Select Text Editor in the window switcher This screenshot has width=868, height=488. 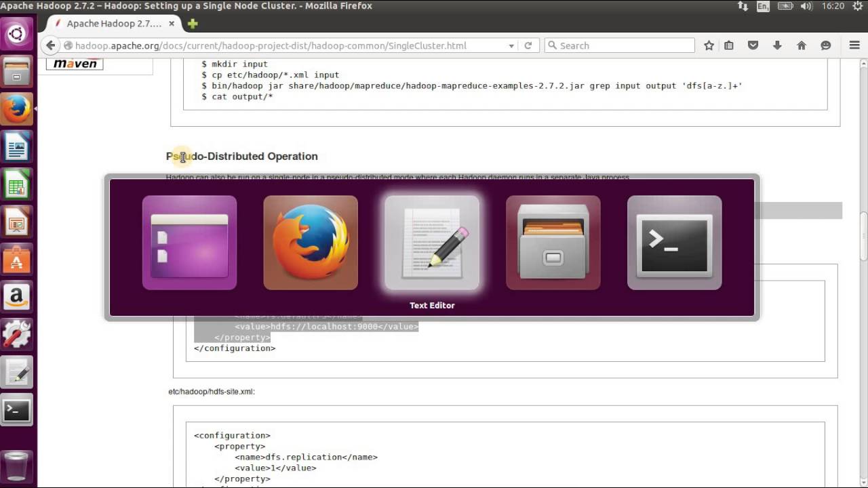click(432, 243)
